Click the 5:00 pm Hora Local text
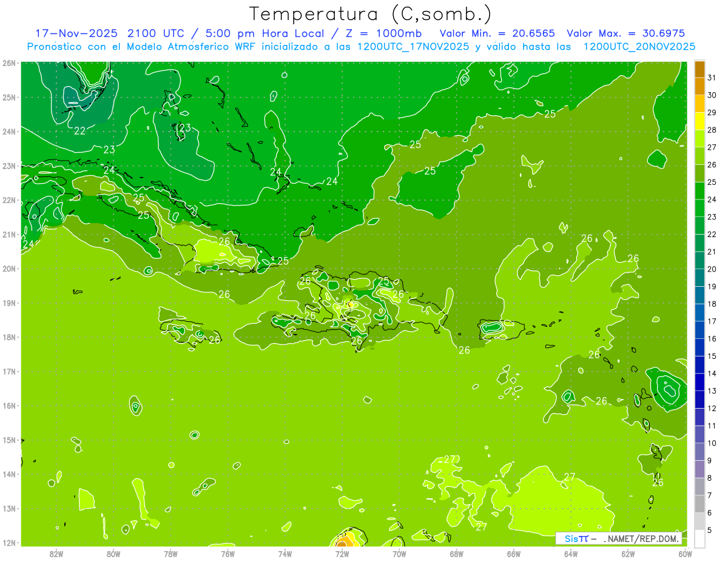The width and height of the screenshot is (728, 562). pyautogui.click(x=265, y=33)
